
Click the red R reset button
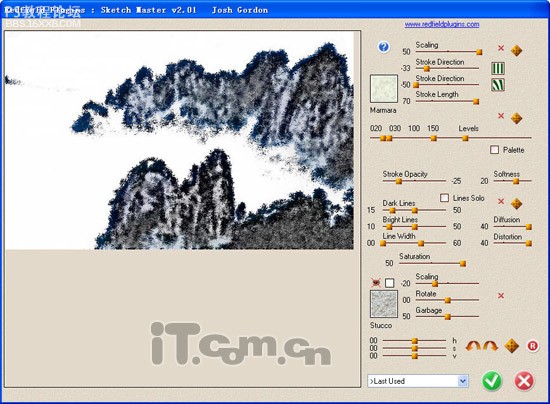click(532, 346)
